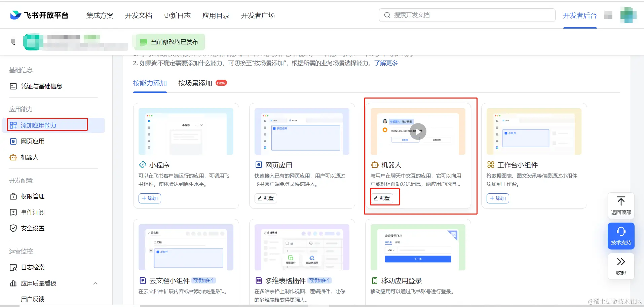Open 安全设置 sidebar item
Image resolution: width=644 pixels, height=307 pixels.
coord(33,228)
